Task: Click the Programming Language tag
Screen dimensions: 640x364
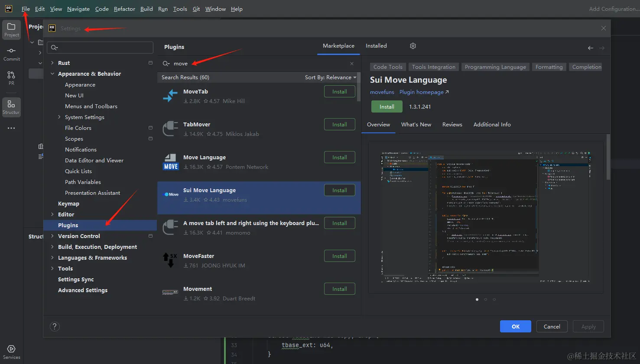Action: click(x=495, y=67)
